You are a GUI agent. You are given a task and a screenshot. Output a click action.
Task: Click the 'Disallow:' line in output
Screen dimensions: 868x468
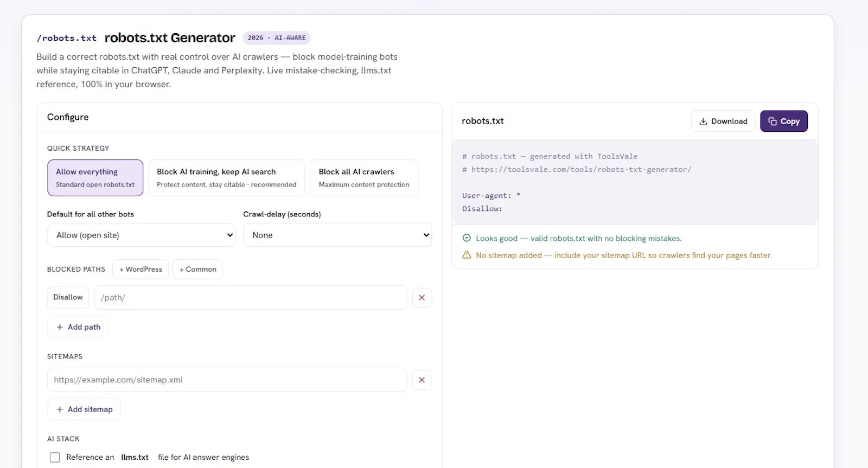pos(482,209)
